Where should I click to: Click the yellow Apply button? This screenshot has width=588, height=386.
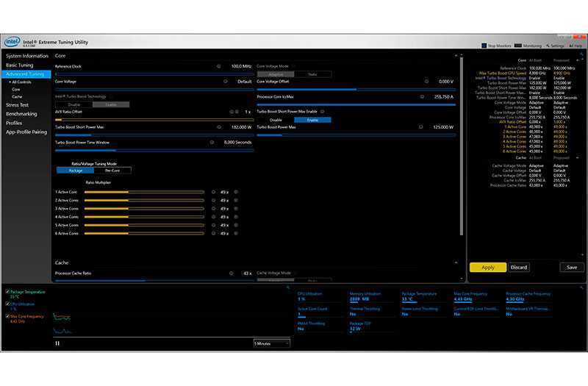click(x=487, y=268)
